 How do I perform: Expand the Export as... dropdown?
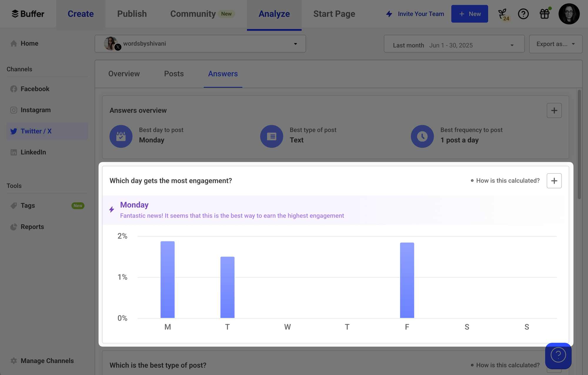pyautogui.click(x=555, y=44)
